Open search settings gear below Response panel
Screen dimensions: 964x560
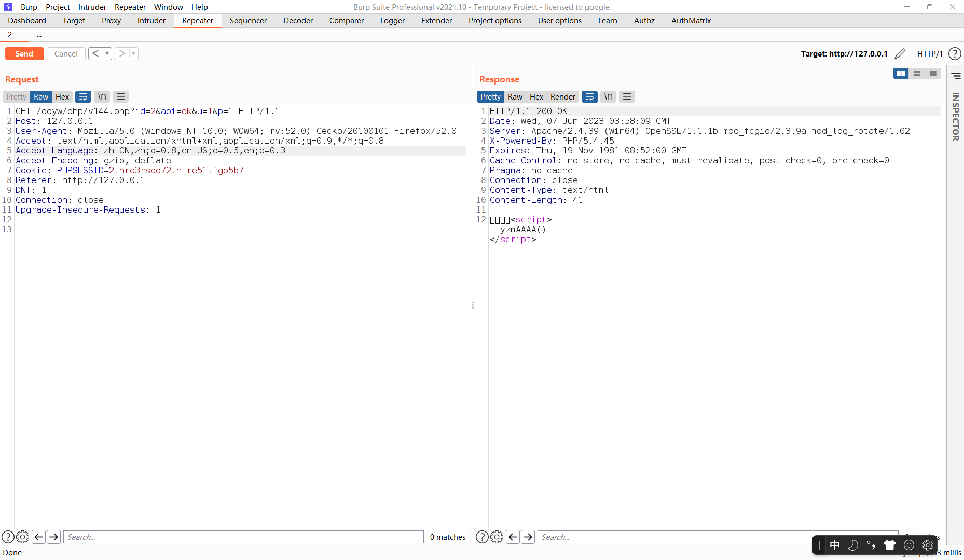[x=497, y=537]
